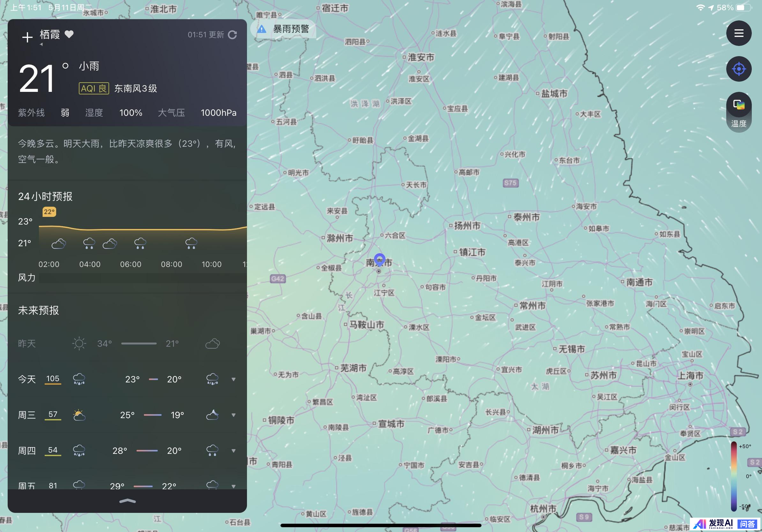Tap the blue location pin on 南京市
Screen dimensions: 762x532
tap(379, 260)
